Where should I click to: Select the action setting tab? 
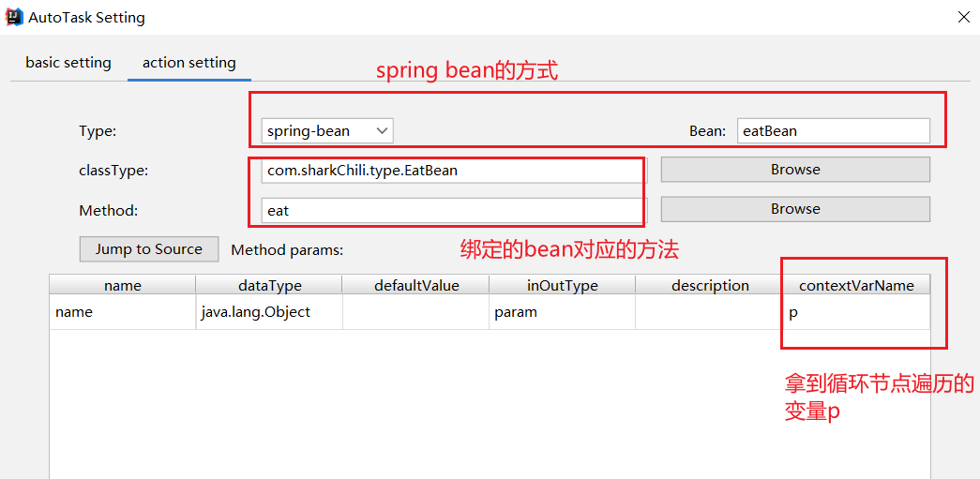click(x=189, y=63)
